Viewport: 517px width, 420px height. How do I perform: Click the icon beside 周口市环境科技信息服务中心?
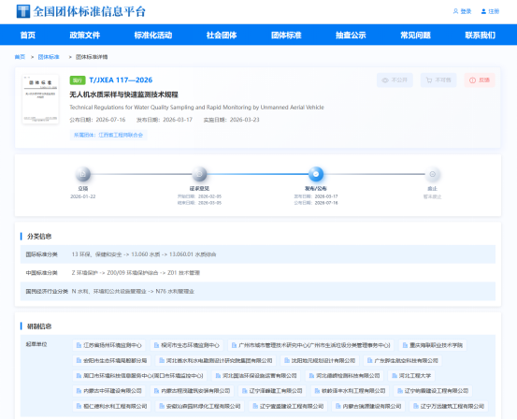click(x=79, y=376)
